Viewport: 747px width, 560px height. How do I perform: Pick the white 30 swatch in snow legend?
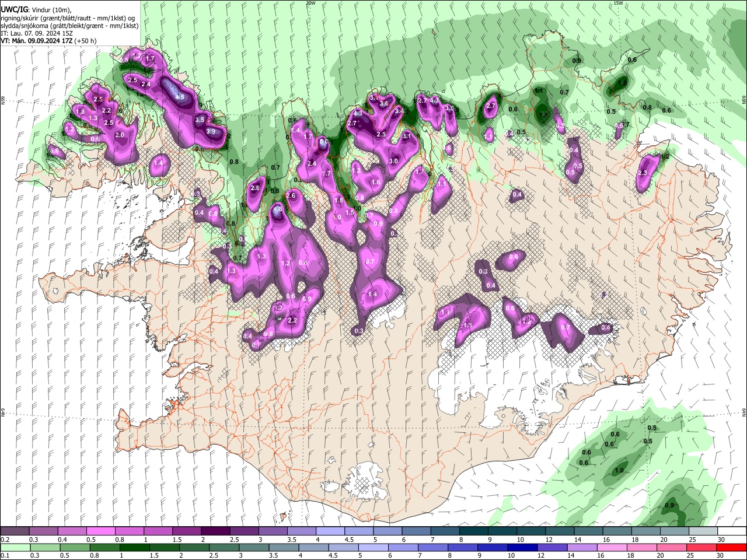[732, 531]
